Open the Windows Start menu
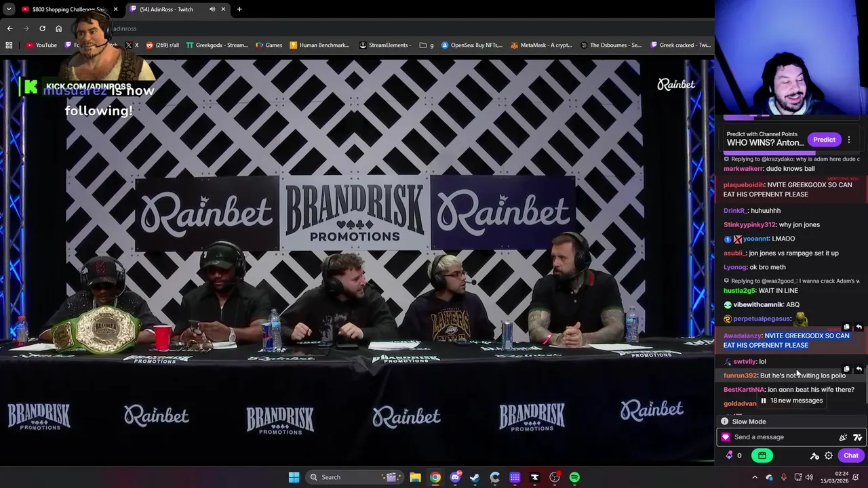868x488 pixels. tap(294, 477)
